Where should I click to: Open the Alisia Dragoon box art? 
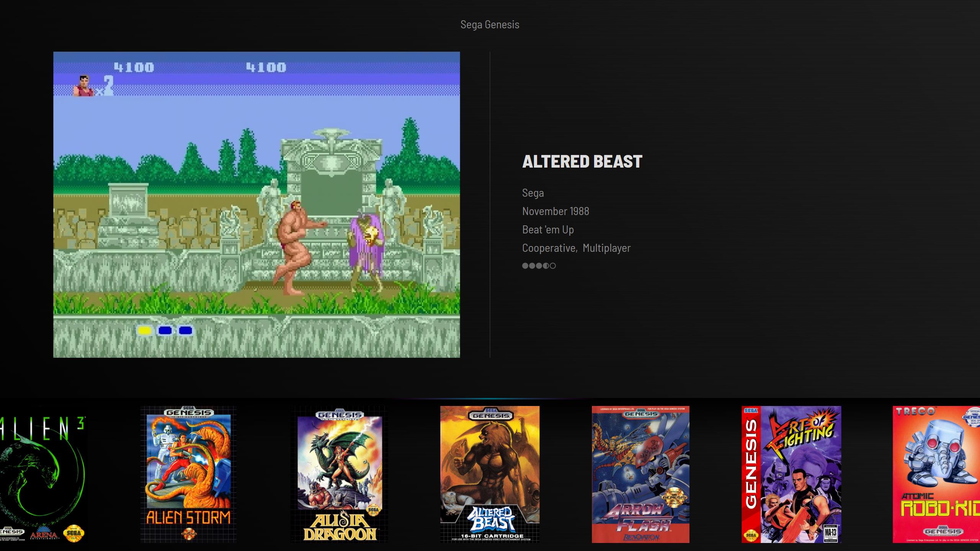(339, 474)
